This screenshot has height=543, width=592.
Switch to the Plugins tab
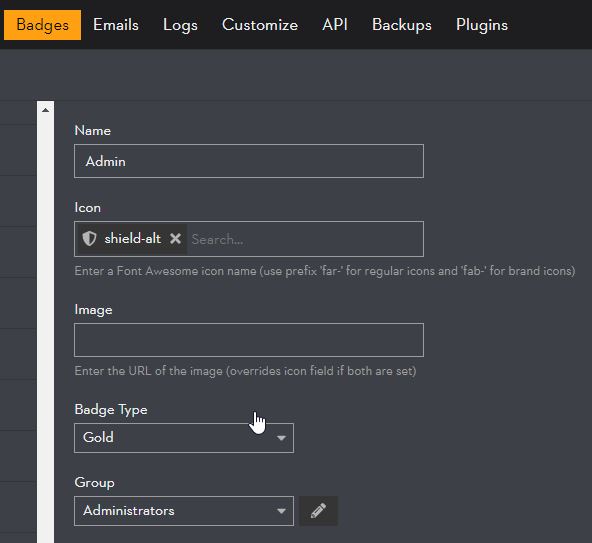coord(482,25)
